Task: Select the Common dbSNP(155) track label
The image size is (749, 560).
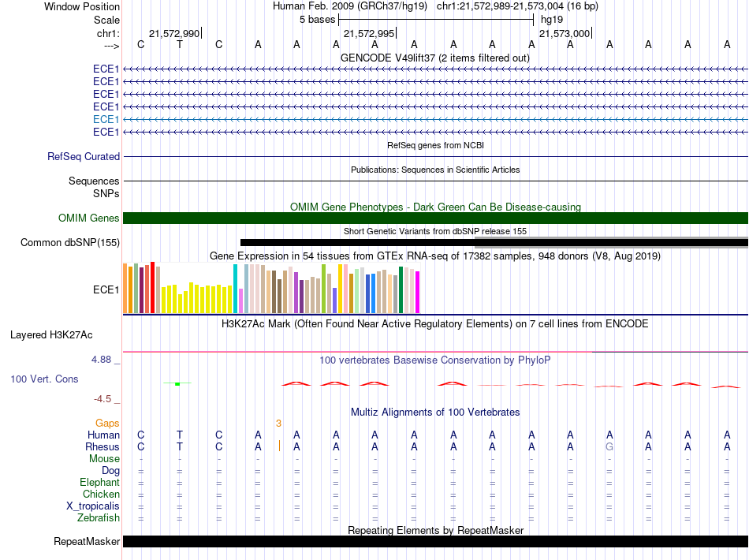Action: pos(70,243)
